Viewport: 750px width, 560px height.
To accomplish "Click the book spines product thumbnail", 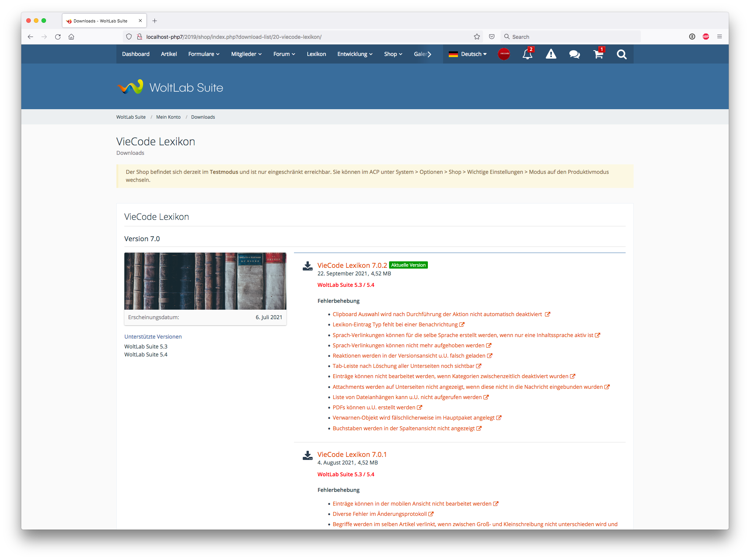I will 205,281.
